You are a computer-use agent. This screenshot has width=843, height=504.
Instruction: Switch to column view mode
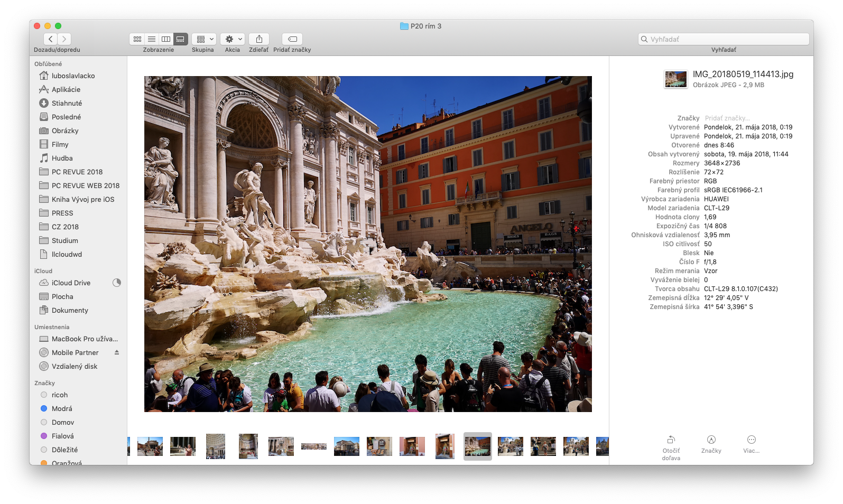point(166,39)
